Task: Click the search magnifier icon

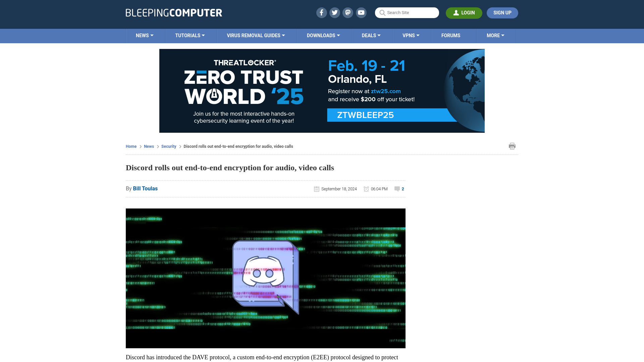Action: tap(382, 13)
